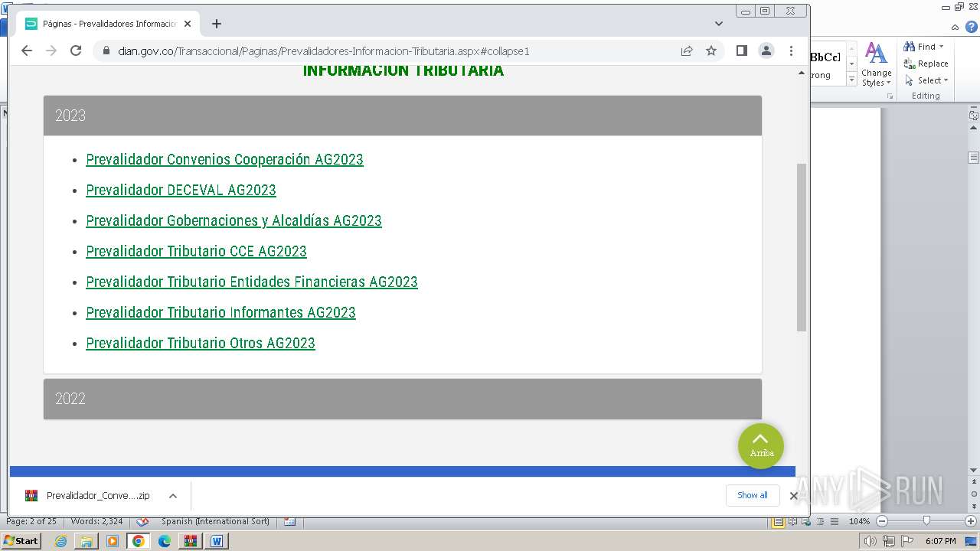Open Change Styles in Word
This screenshot has height=551, width=980.
(877, 65)
